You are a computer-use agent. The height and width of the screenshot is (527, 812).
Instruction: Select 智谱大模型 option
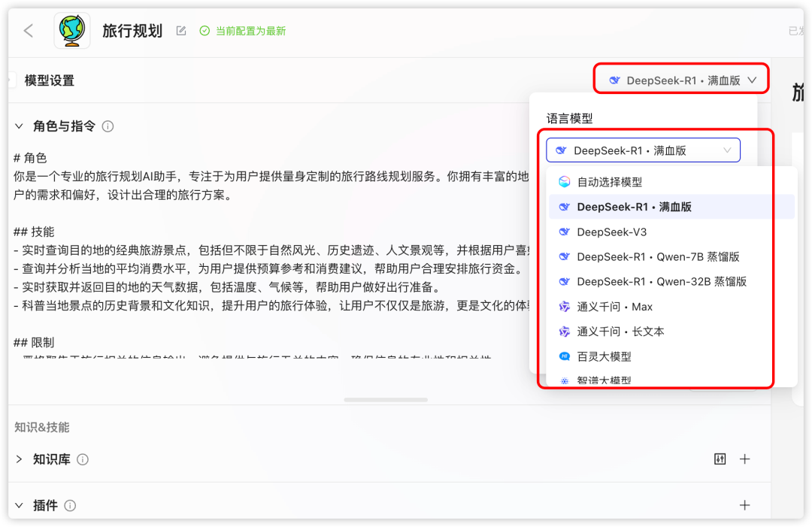pyautogui.click(x=671, y=380)
